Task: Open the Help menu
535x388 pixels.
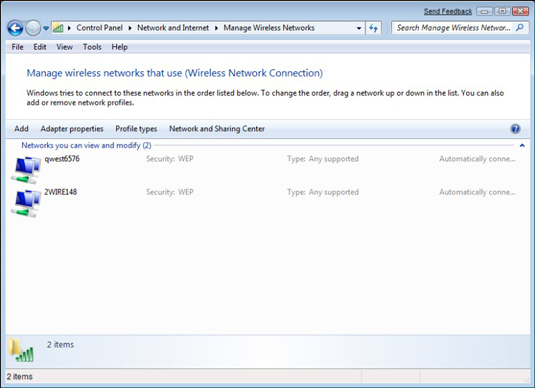Action: pos(119,47)
